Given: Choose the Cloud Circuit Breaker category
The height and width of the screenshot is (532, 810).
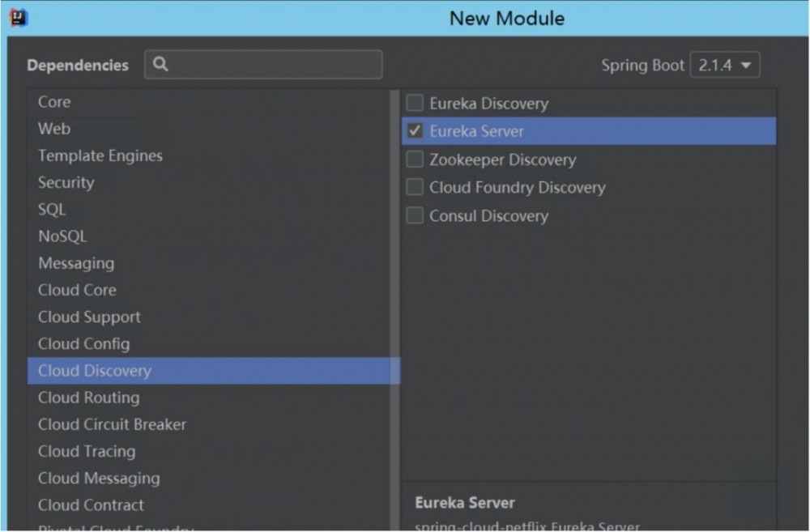Looking at the screenshot, I should (x=112, y=424).
